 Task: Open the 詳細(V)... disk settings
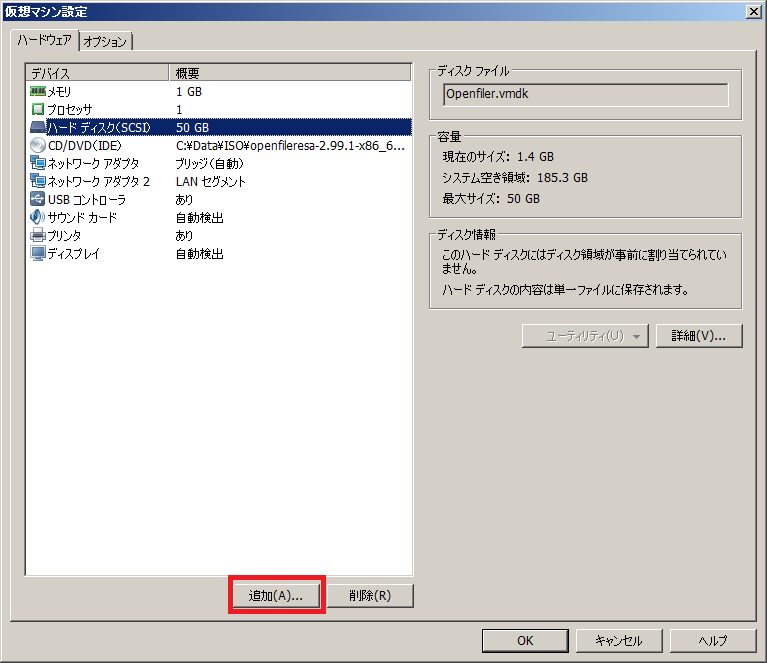699,336
